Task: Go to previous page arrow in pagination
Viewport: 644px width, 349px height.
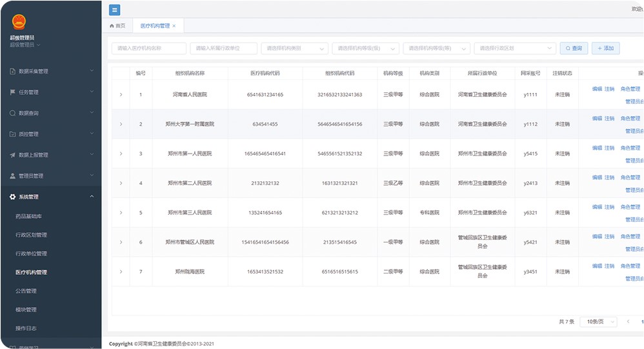Action: (628, 321)
